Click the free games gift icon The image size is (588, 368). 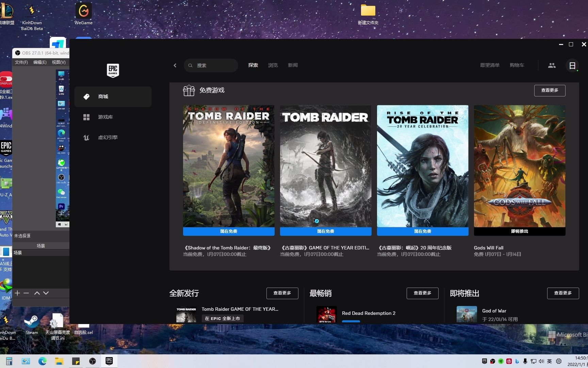[x=189, y=91]
